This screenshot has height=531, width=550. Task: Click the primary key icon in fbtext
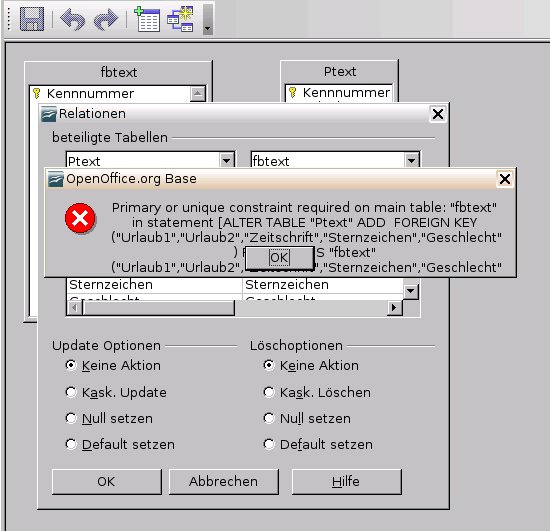point(36,93)
